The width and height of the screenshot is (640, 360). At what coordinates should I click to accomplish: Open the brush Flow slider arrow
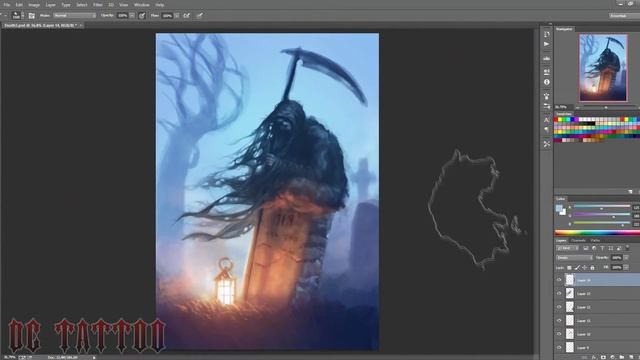pos(177,16)
